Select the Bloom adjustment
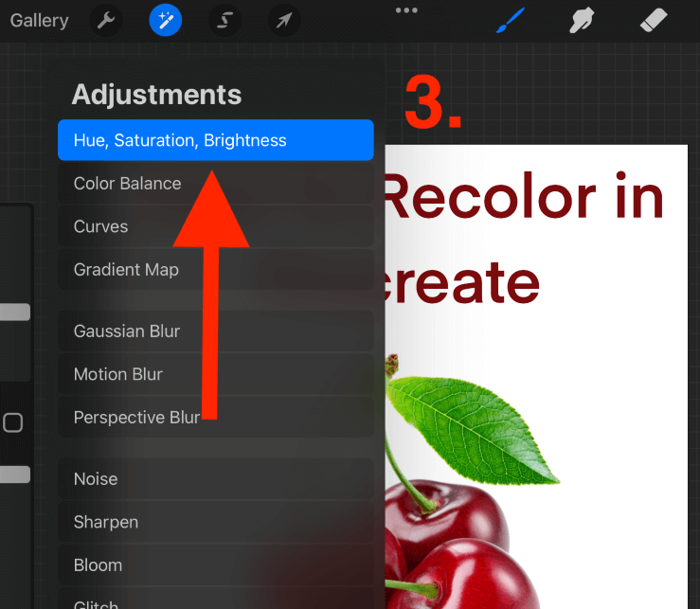Screen dimensions: 700x609 [x=216, y=565]
